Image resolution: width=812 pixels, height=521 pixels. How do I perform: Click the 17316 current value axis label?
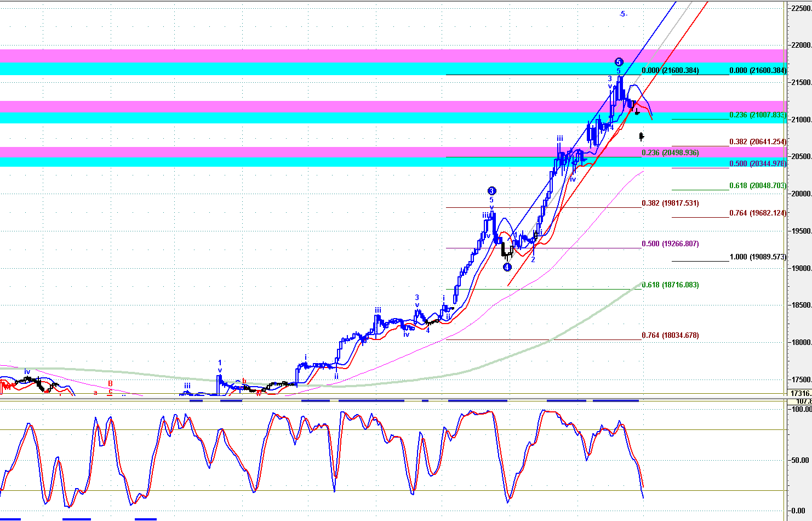point(800,393)
